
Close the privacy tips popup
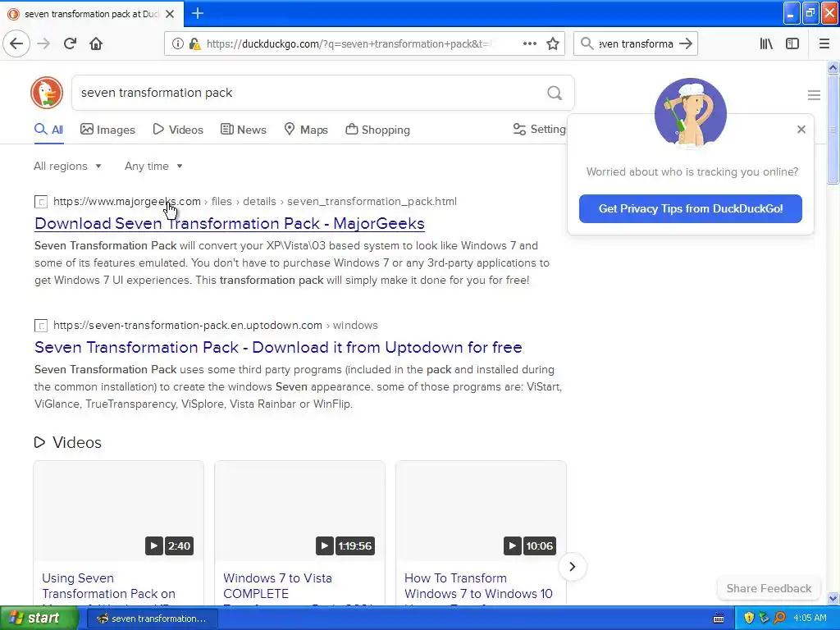click(x=801, y=129)
